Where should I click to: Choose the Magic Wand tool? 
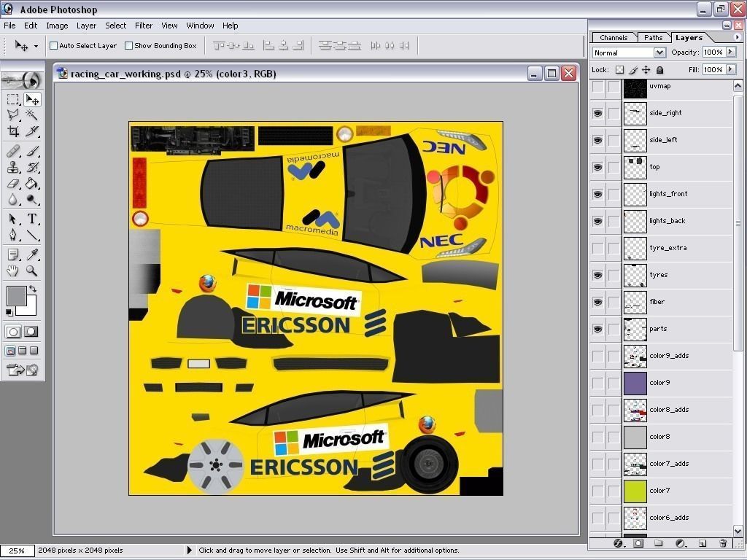(32, 114)
